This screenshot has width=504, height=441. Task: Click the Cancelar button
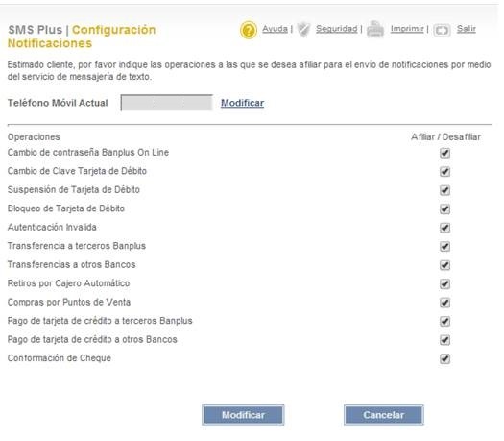383,415
